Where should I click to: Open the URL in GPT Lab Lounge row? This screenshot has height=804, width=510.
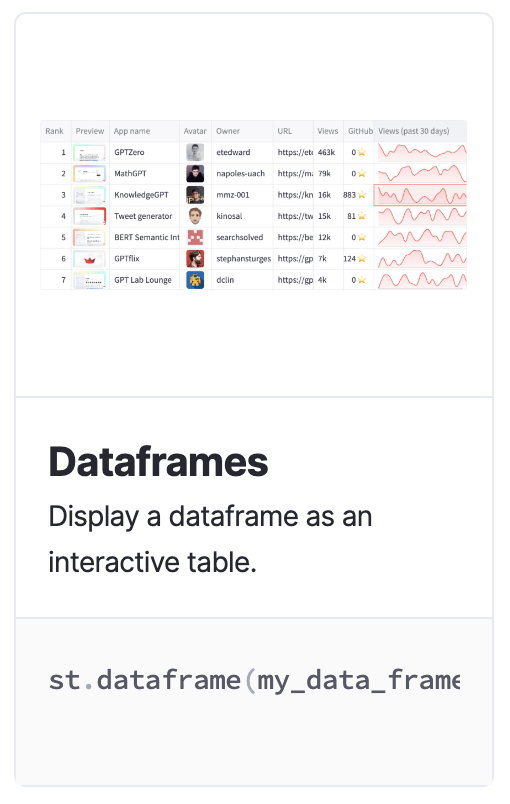click(x=295, y=280)
